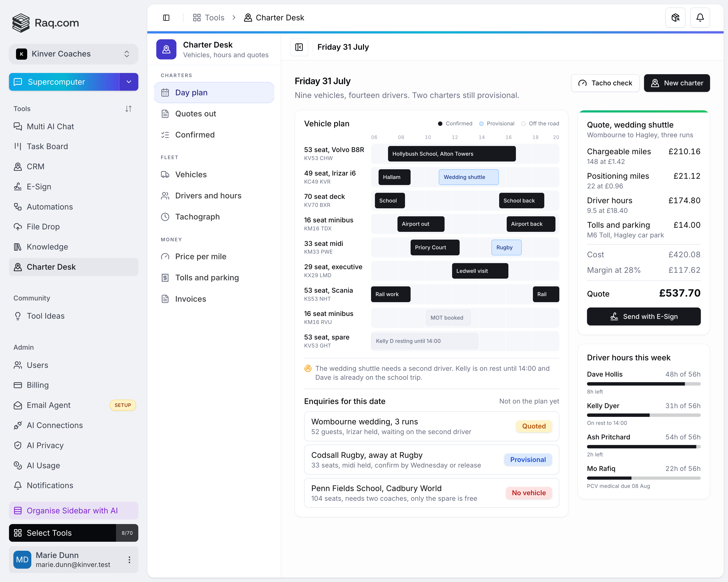728x582 pixels.
Task: Click Send with E-Sign
Action: pos(644,316)
